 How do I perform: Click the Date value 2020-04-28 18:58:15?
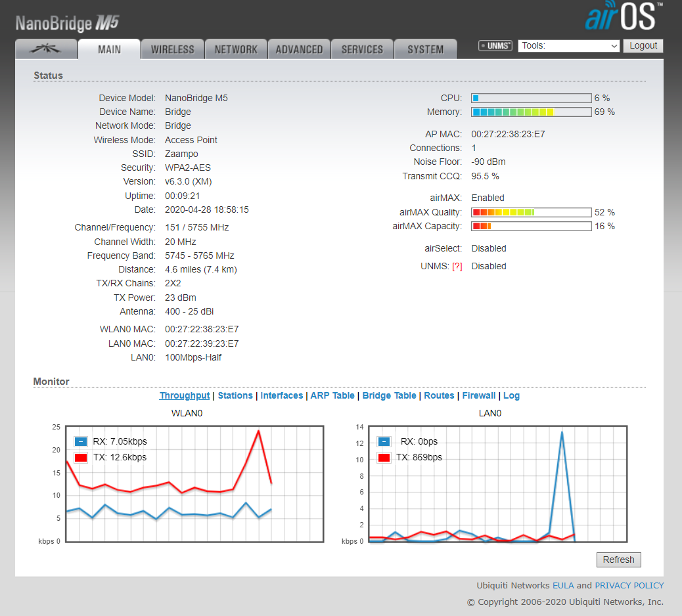click(206, 210)
